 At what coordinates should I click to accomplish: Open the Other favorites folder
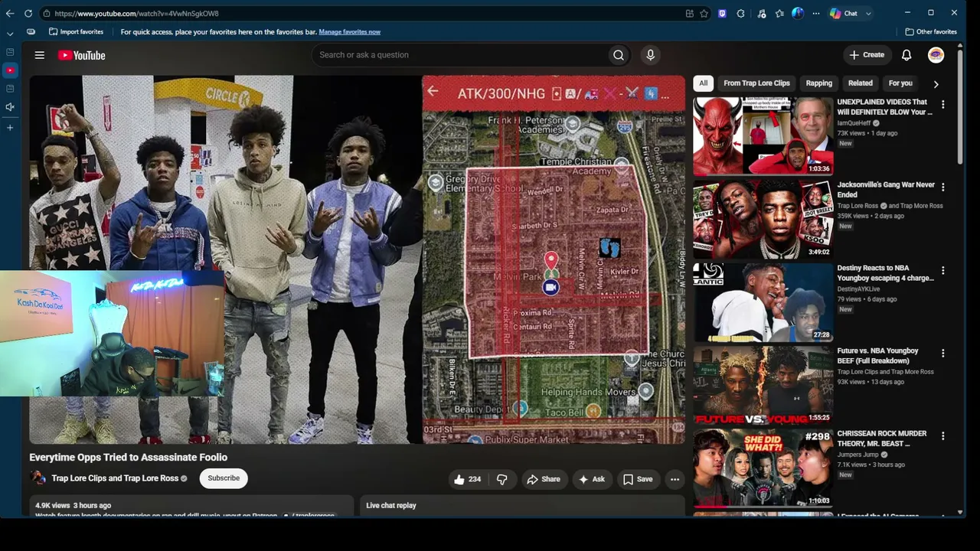point(931,31)
